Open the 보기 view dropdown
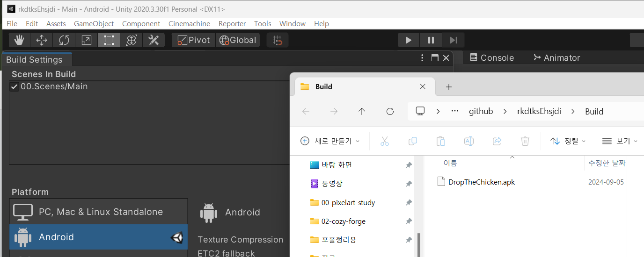The image size is (644, 257). click(620, 141)
